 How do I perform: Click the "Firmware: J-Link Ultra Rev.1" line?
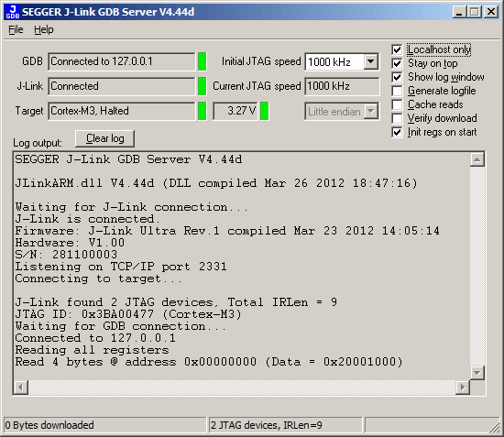[227, 231]
